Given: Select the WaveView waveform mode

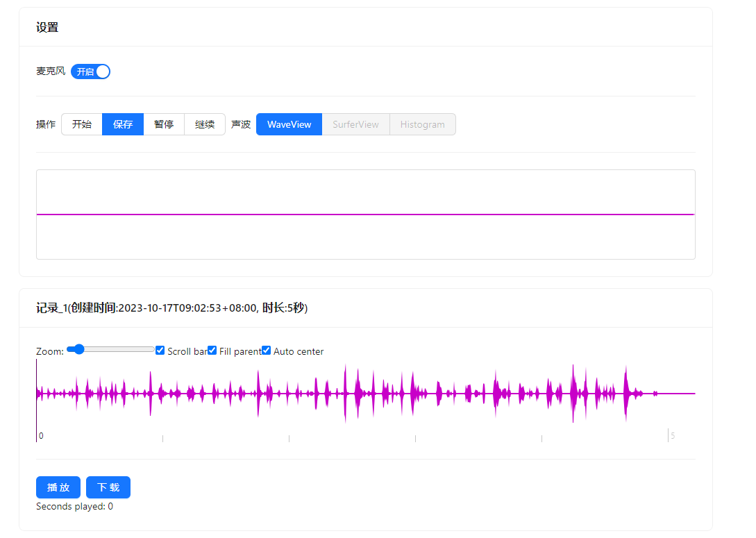Looking at the screenshot, I should pos(289,124).
